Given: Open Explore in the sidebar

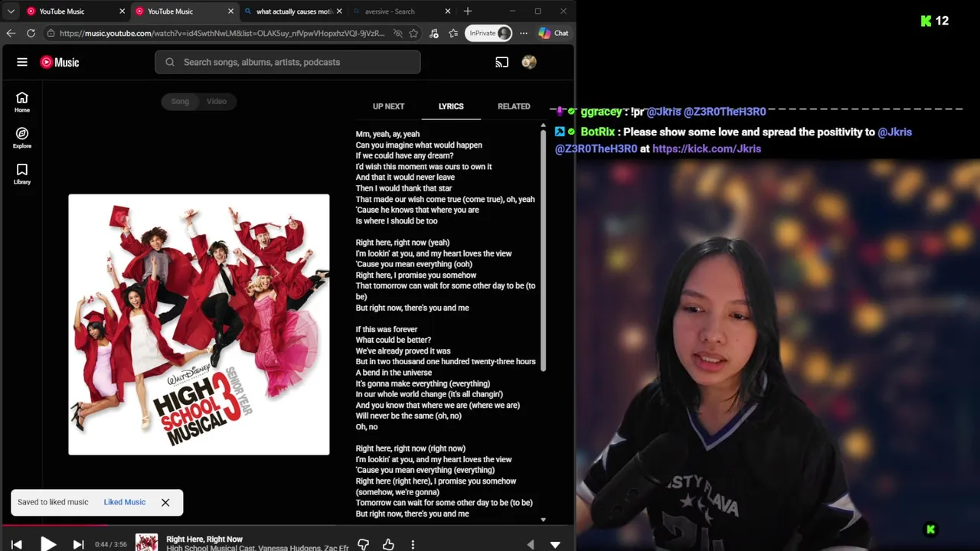Looking at the screenshot, I should 22,138.
